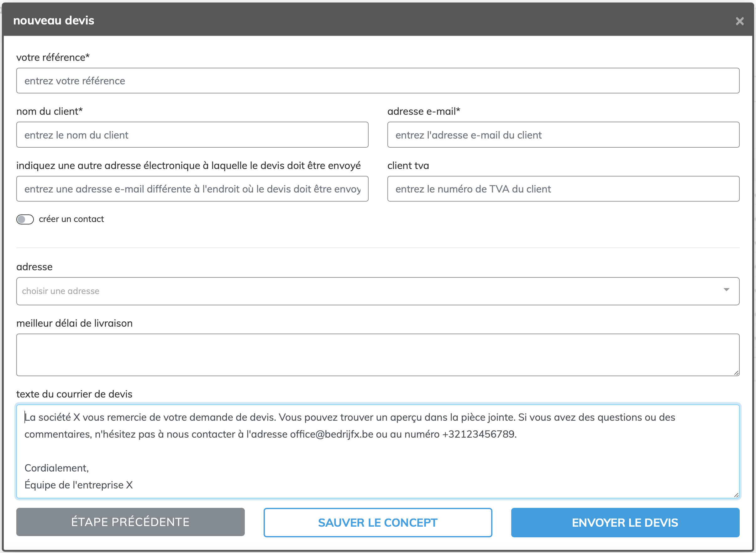
Task: Click the nom du client* label
Action: coord(50,111)
